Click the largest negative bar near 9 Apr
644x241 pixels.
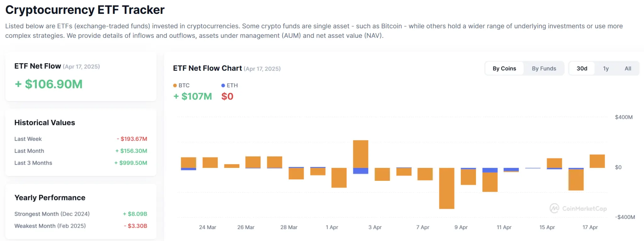(447, 188)
